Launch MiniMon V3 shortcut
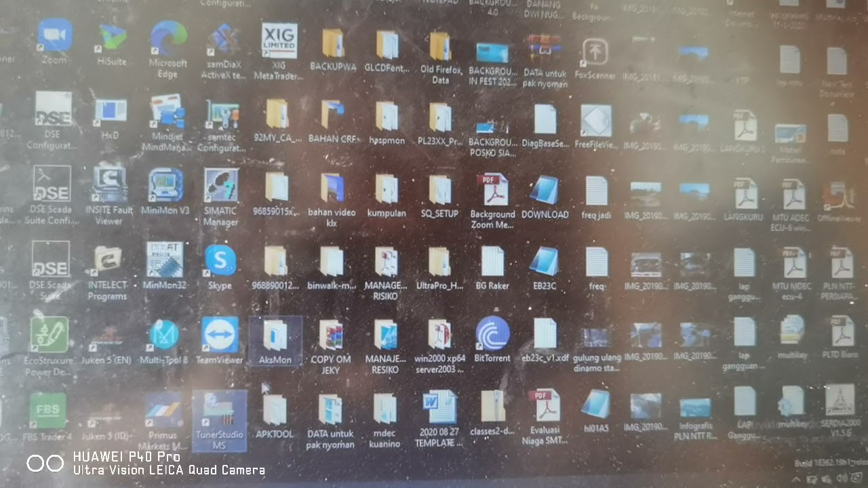The height and width of the screenshot is (488, 868). (165, 190)
